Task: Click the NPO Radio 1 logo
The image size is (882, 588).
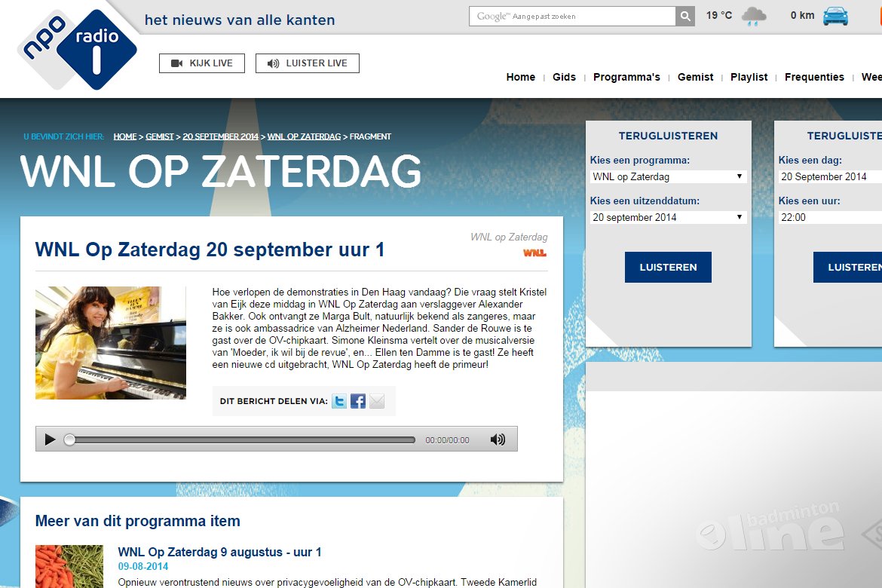Action: tap(77, 50)
